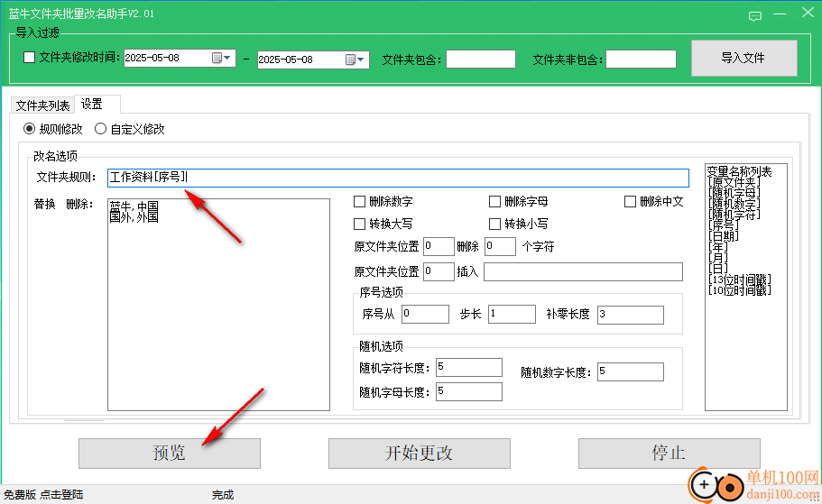Select [13位时间戳] in variable list
The width and height of the screenshot is (822, 504).
[x=739, y=279]
